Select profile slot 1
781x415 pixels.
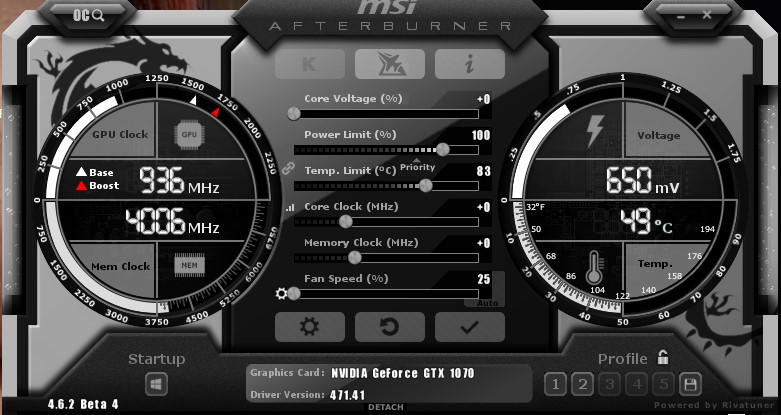[555, 384]
